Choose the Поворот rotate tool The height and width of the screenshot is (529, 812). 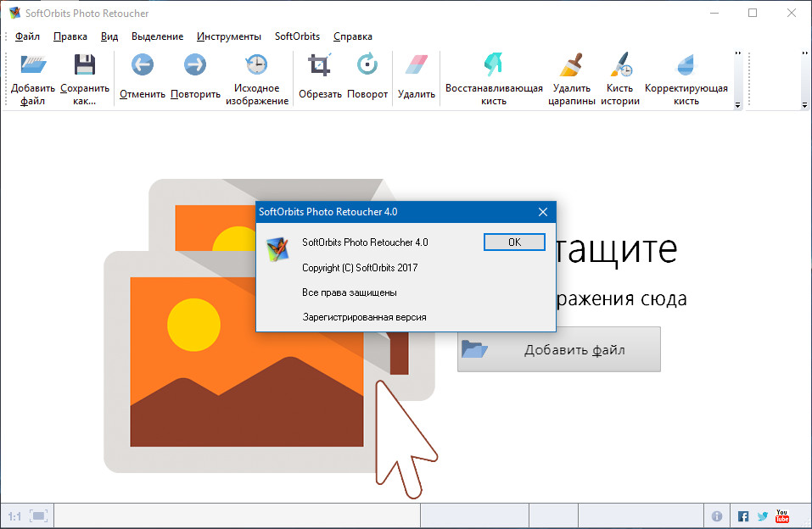click(x=367, y=66)
